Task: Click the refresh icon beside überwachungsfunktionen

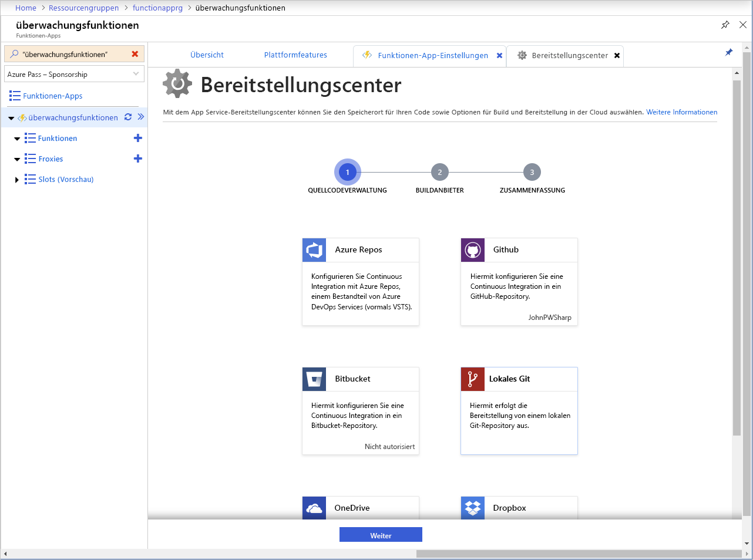Action: 128,117
